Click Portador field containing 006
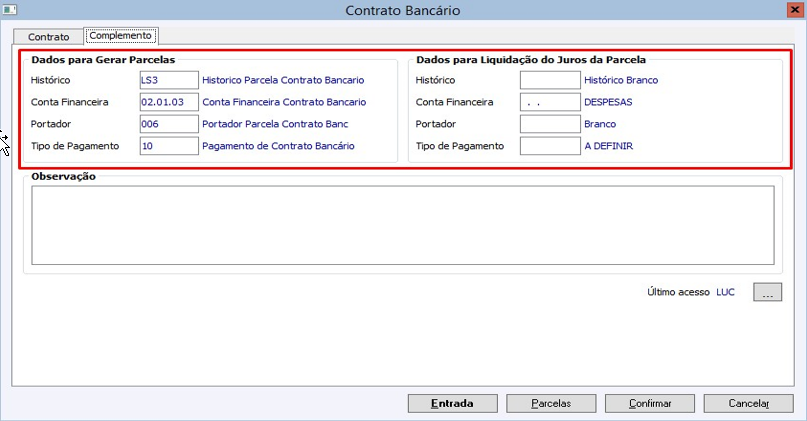807x421 pixels. (169, 124)
